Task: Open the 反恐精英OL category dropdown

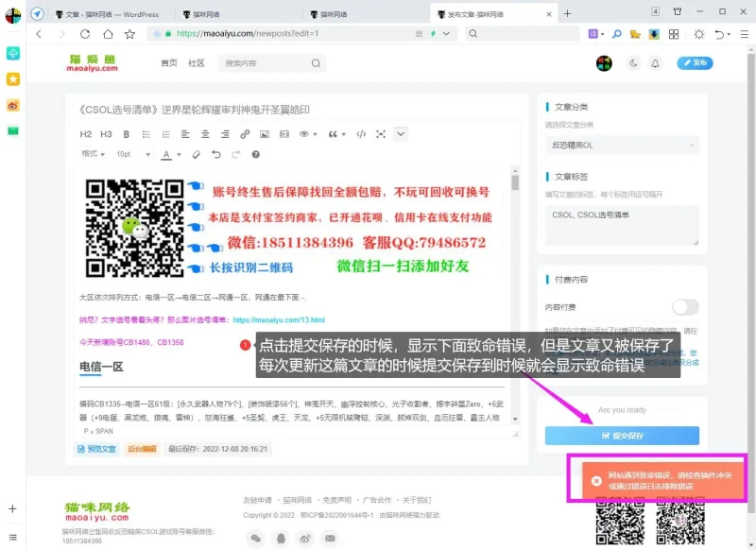Action: [x=622, y=146]
